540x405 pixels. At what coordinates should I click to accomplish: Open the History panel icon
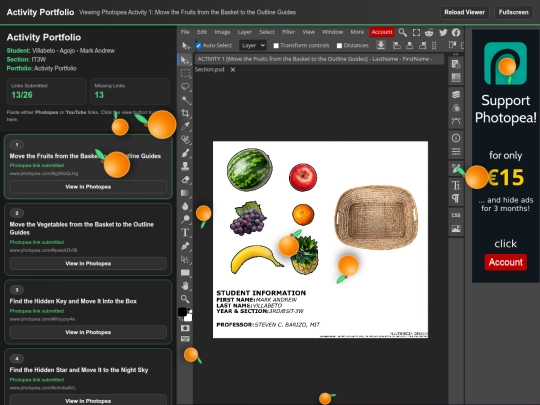[456, 64]
